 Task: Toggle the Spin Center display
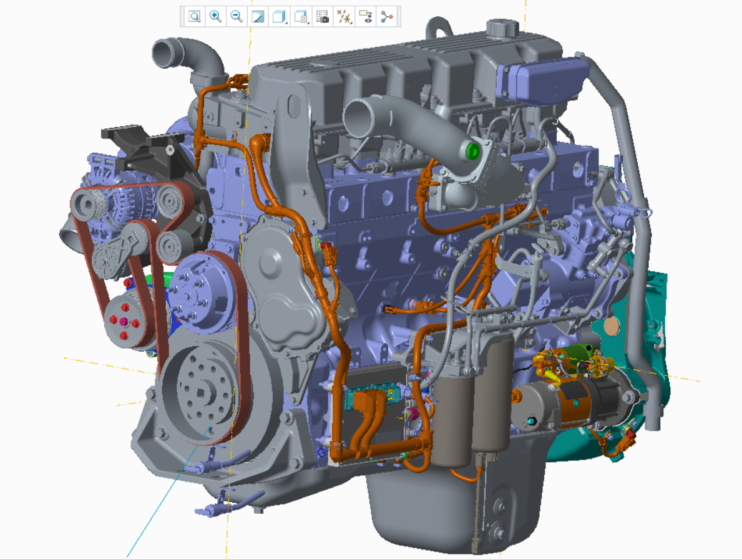tap(387, 17)
